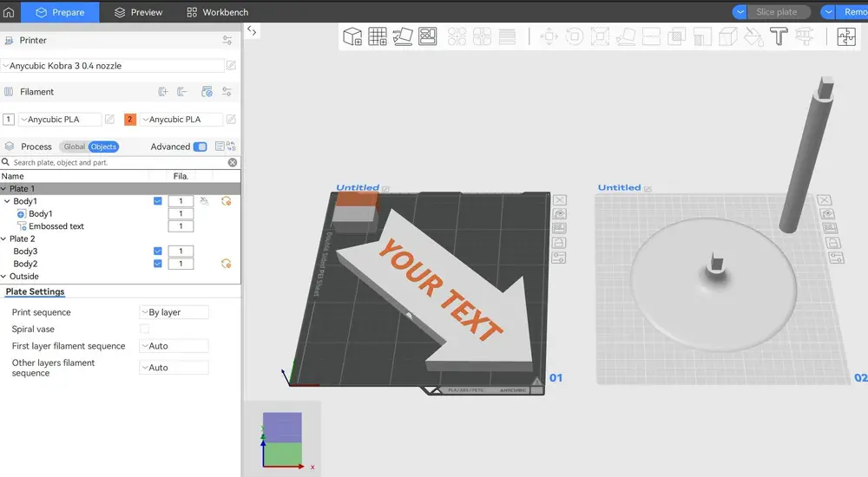Open the Print sequence dropdown
This screenshot has width=868, height=477.
(x=174, y=312)
